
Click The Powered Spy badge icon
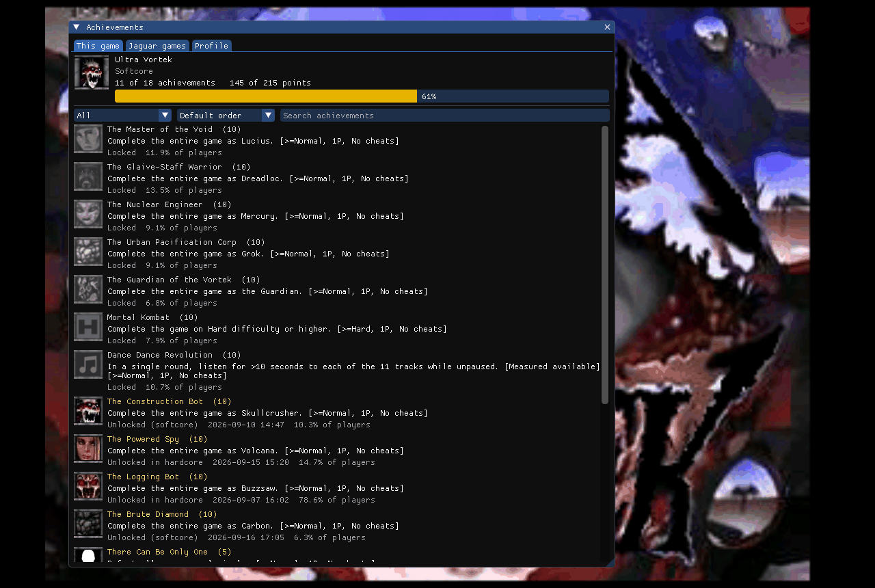(x=88, y=449)
